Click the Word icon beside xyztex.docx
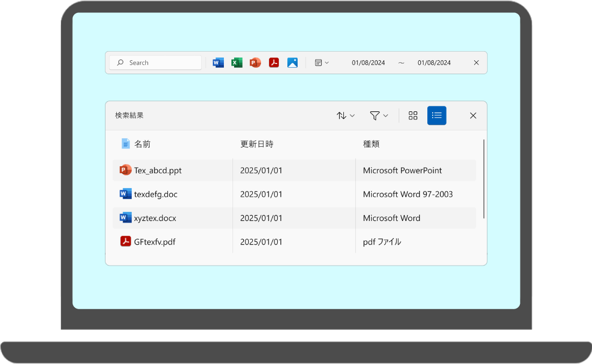 coord(125,218)
